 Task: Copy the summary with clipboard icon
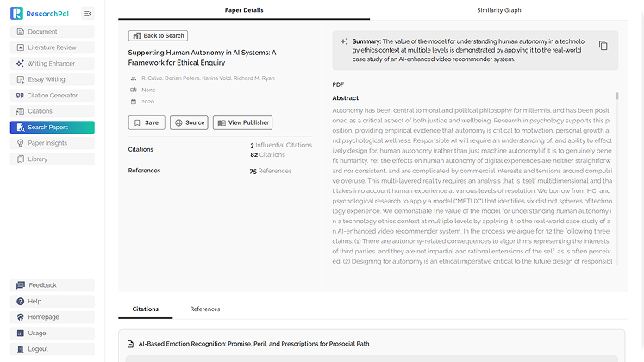[x=603, y=46]
